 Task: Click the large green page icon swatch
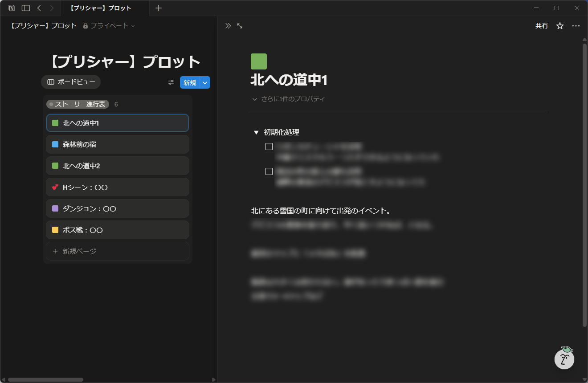(259, 61)
